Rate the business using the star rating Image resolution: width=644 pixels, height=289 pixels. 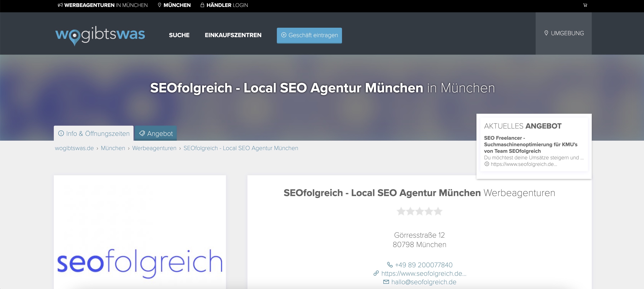(x=419, y=211)
